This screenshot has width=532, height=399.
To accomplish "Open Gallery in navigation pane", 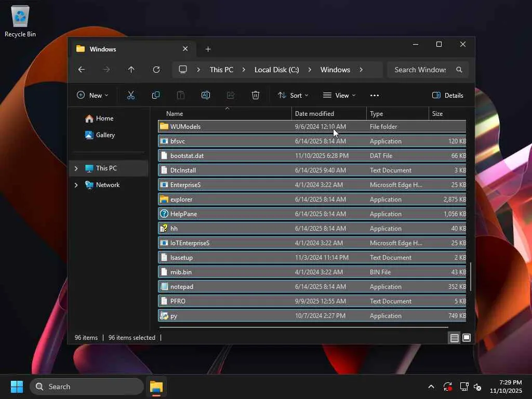I will click(105, 135).
